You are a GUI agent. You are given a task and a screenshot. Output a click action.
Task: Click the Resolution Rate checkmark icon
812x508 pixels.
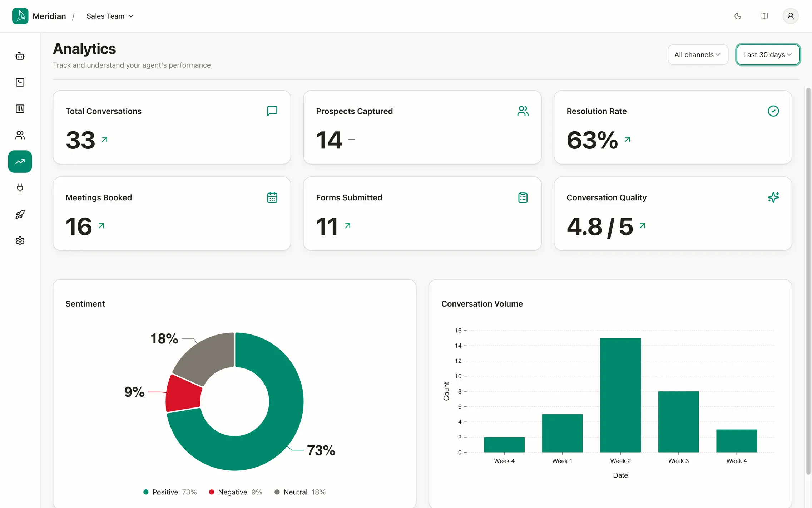coord(773,111)
